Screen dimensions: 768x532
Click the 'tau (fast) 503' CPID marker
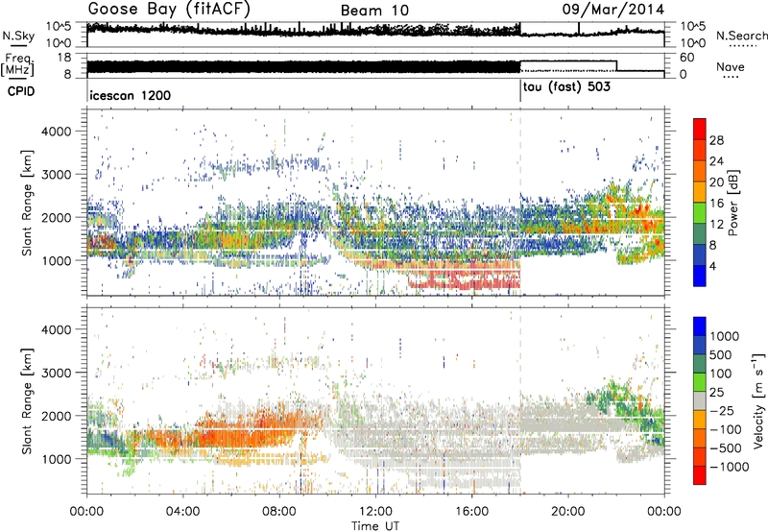pyautogui.click(x=566, y=87)
